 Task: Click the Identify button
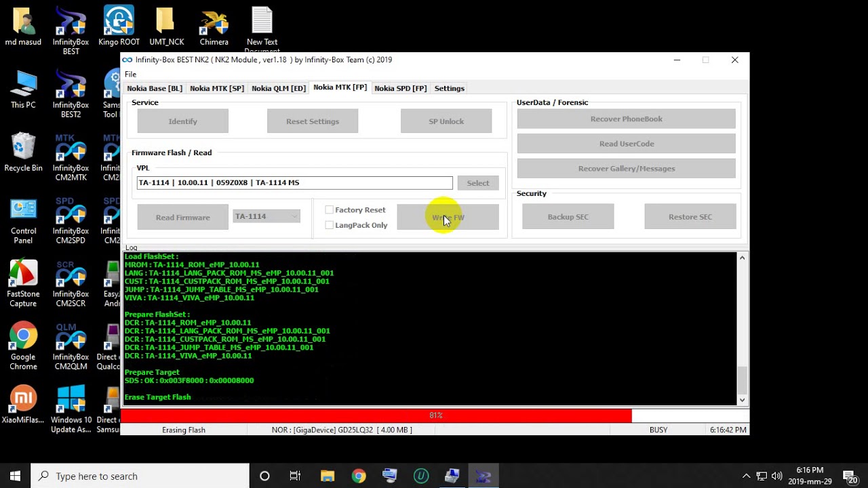coord(183,121)
